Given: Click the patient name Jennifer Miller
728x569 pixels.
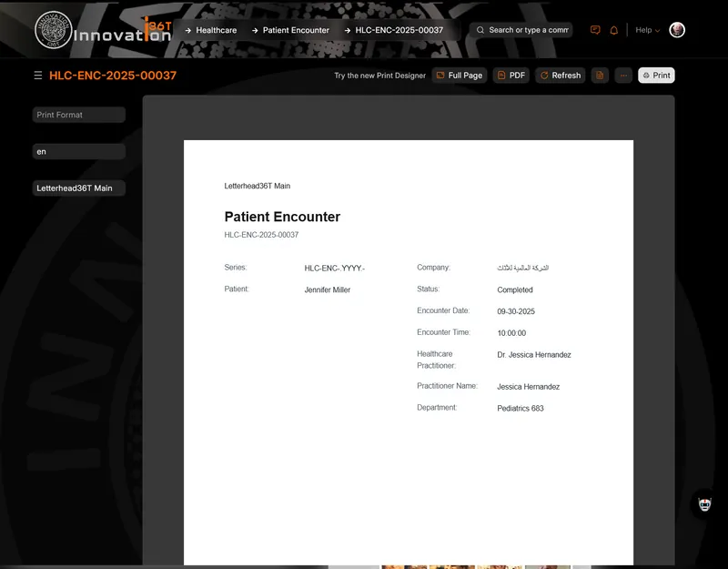Looking at the screenshot, I should click(328, 290).
